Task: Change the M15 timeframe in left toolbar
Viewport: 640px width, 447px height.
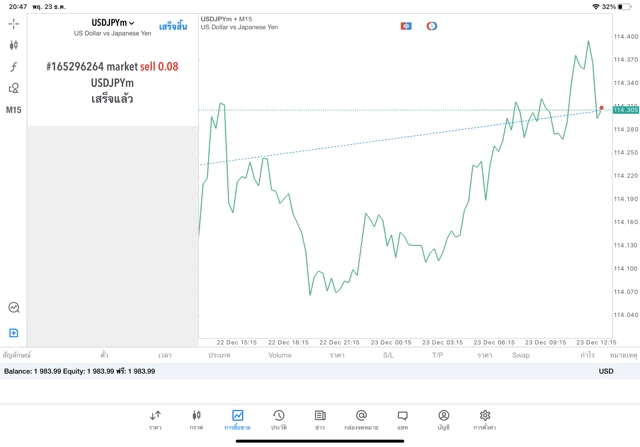Action: click(x=13, y=110)
